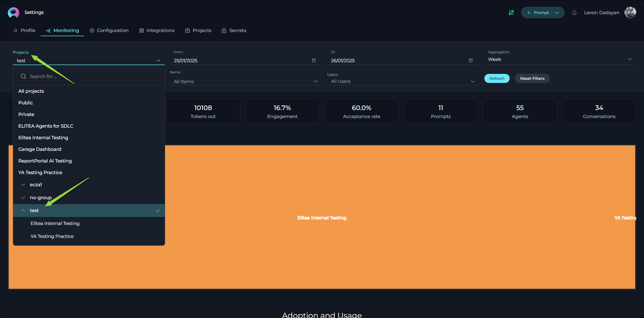644x318 pixels.
Task: Click Reset Filters button
Action: pos(532,78)
